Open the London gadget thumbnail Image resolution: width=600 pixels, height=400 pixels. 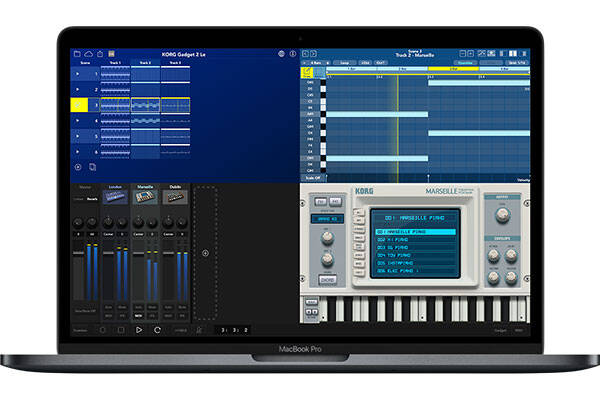pyautogui.click(x=115, y=197)
